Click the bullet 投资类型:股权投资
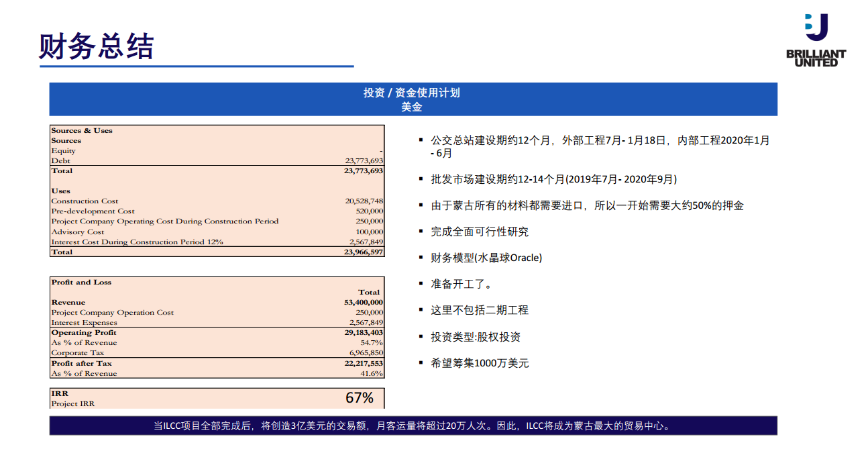868x455 pixels. coord(476,337)
